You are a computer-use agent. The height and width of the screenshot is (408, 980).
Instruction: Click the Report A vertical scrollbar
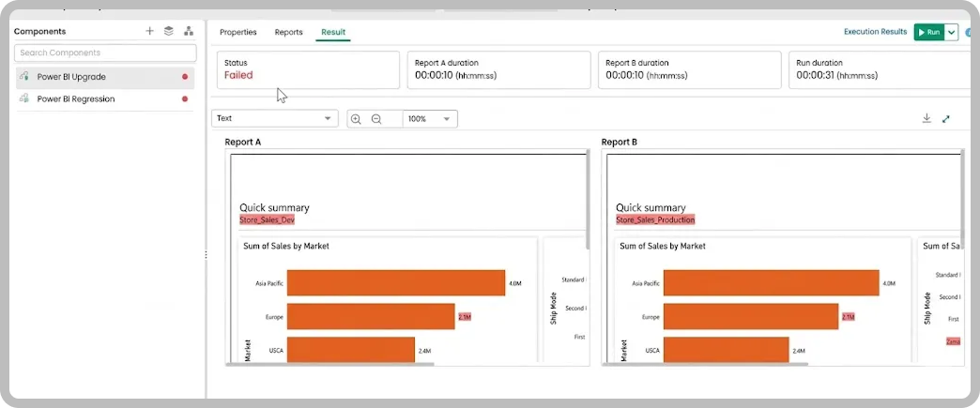coord(588,199)
